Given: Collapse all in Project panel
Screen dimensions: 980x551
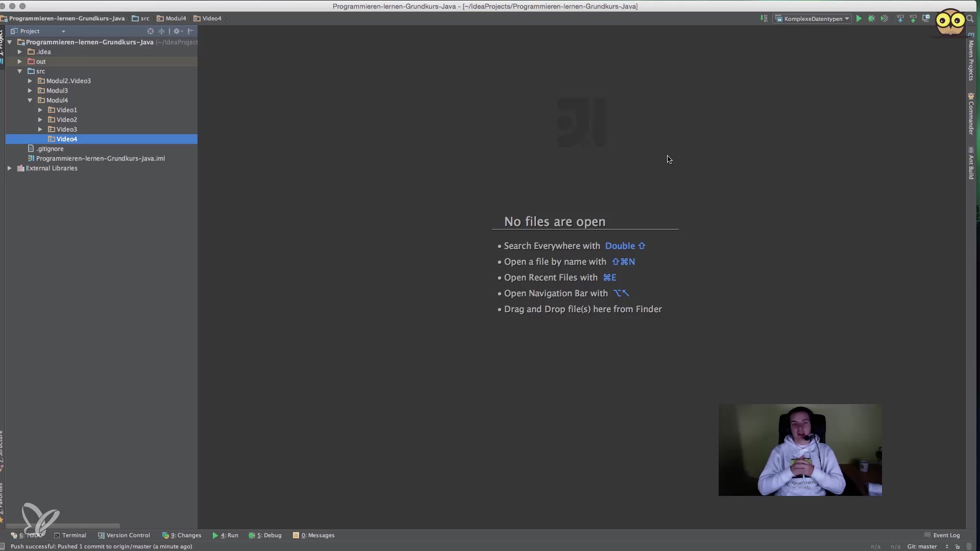Looking at the screenshot, I should (161, 31).
